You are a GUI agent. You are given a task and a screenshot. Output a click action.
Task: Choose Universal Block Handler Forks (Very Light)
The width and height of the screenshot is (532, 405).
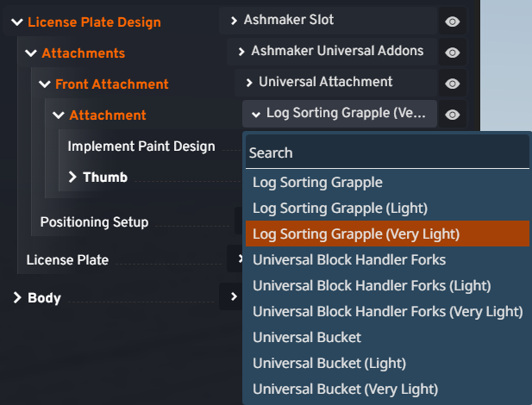pyautogui.click(x=387, y=311)
